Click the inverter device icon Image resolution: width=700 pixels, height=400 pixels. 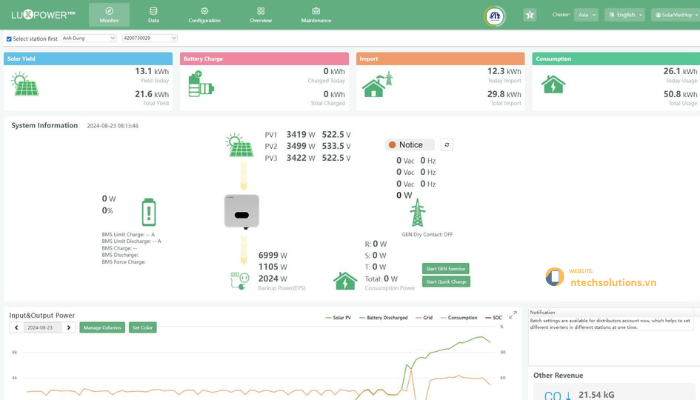tap(239, 209)
